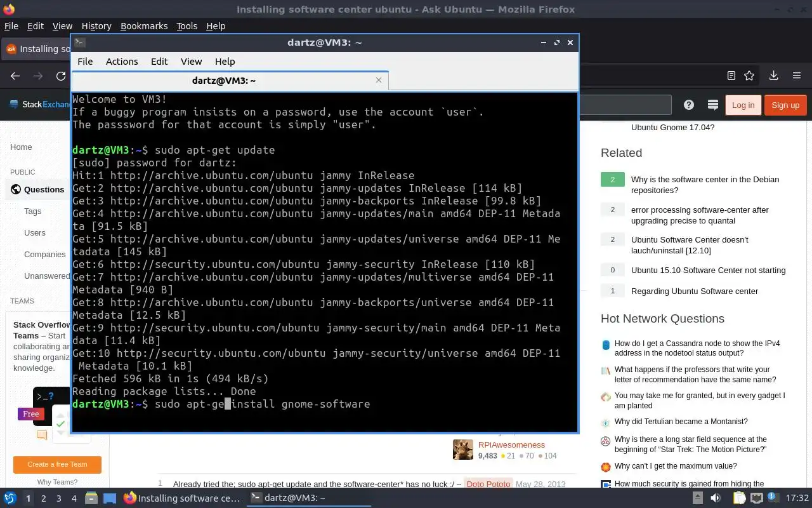Open Ubuntu 15.10 Software Center not starting

(x=708, y=270)
